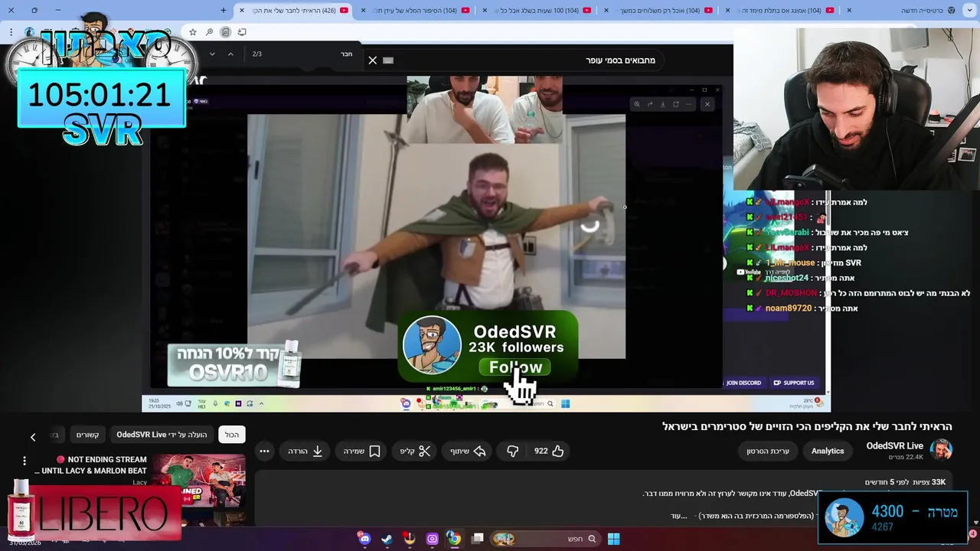Open the OdedSVR Live channel avatar
Screen dimensions: 980x551
[941, 450]
